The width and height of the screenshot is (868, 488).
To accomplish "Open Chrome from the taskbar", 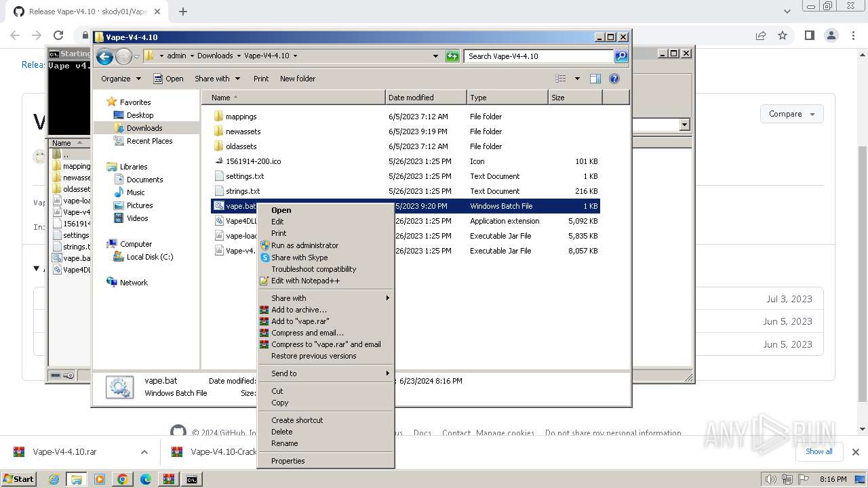I will (x=122, y=479).
